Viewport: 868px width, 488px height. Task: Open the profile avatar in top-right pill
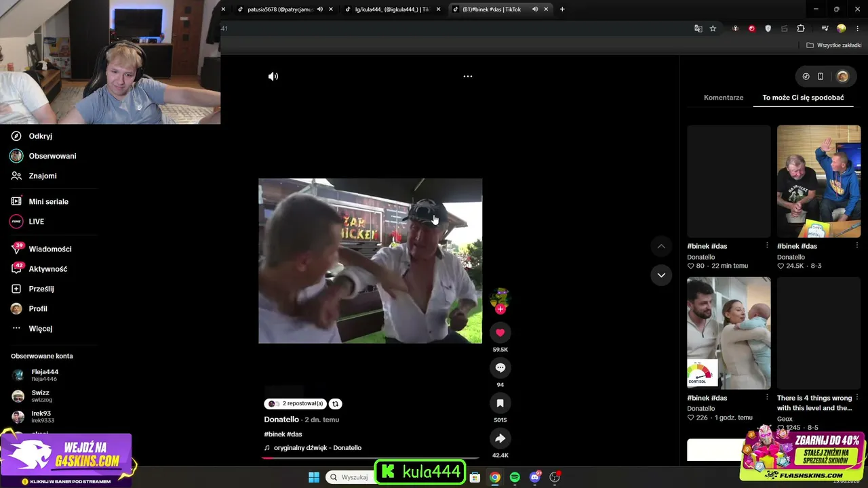tap(842, 77)
